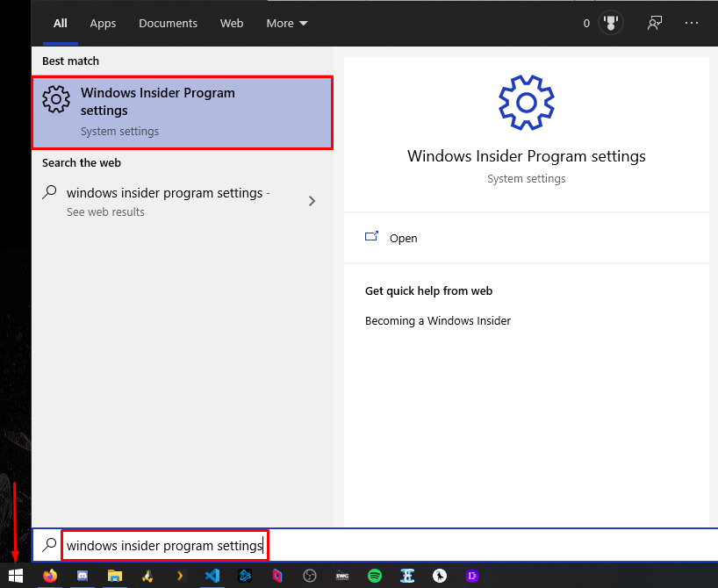
Task: Expand web results with the chevron arrow
Action: point(312,201)
